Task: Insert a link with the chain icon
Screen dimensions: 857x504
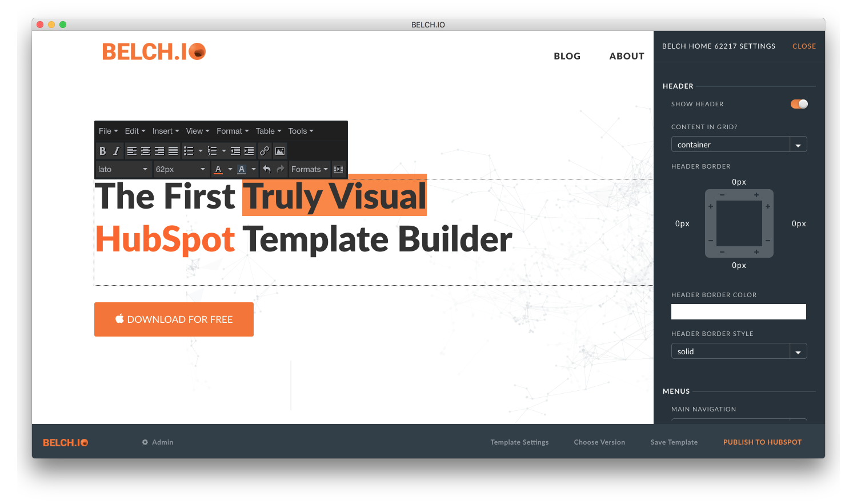Action: click(x=265, y=151)
